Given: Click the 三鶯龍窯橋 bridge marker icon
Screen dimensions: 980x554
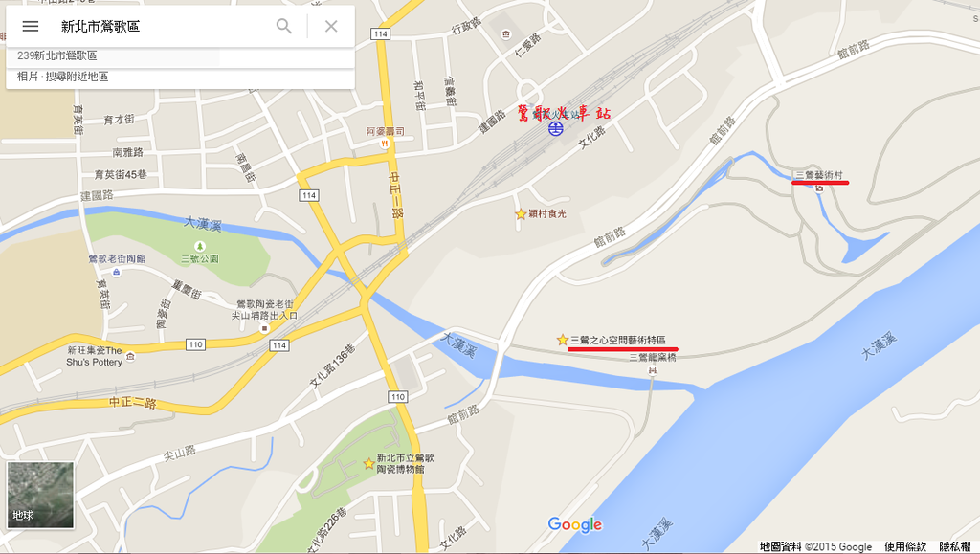Looking at the screenshot, I should point(653,370).
